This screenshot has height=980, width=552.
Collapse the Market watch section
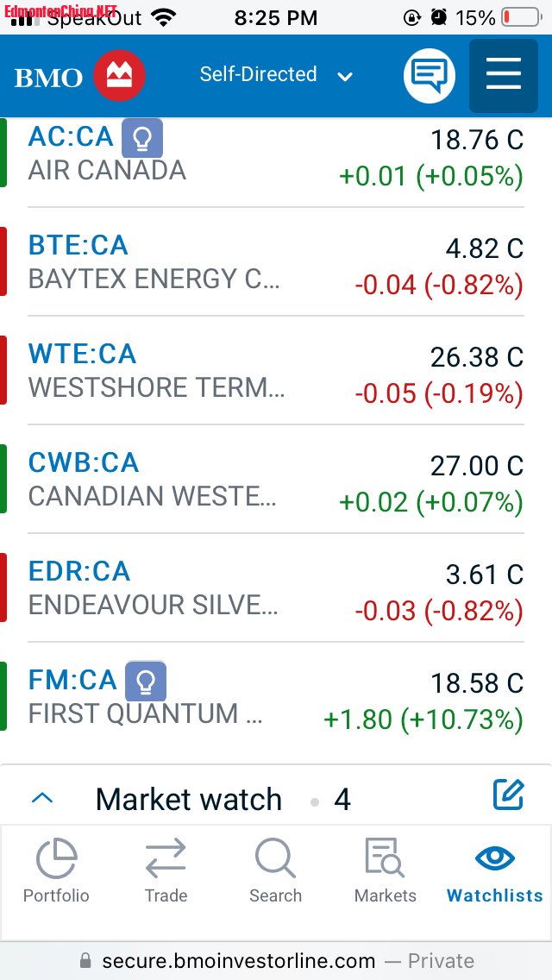(x=42, y=798)
